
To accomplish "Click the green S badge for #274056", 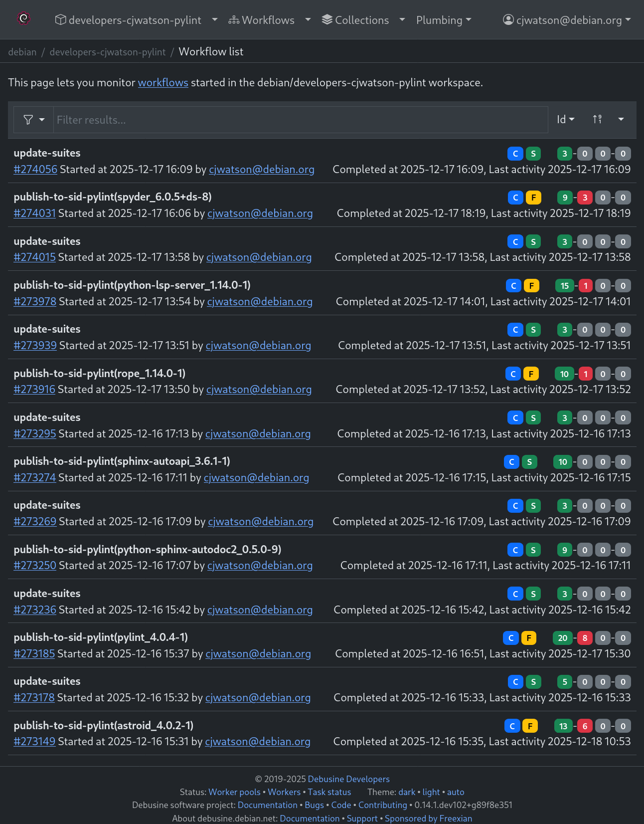I will [x=533, y=154].
